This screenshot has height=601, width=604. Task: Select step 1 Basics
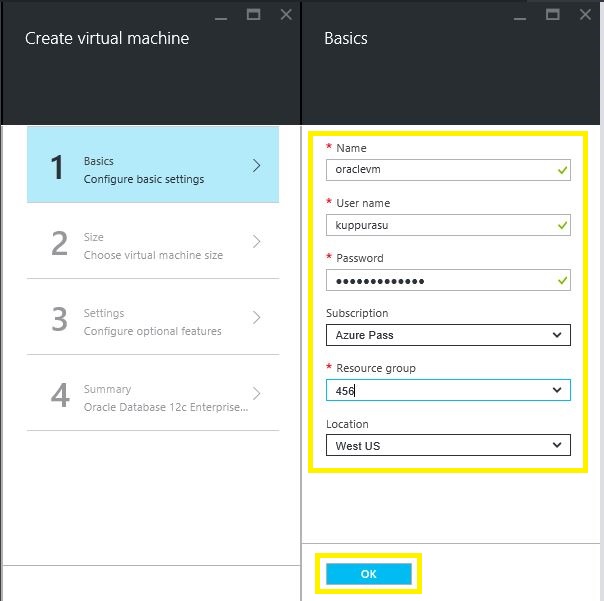152,166
